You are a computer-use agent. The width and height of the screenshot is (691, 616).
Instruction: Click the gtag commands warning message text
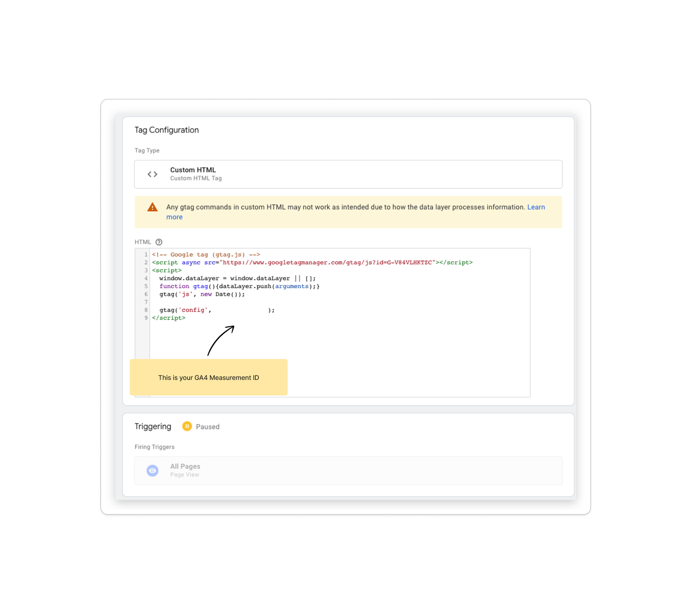[345, 207]
